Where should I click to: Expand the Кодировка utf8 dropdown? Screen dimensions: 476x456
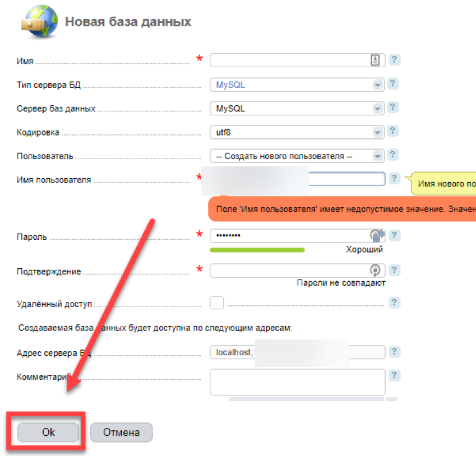297,132
